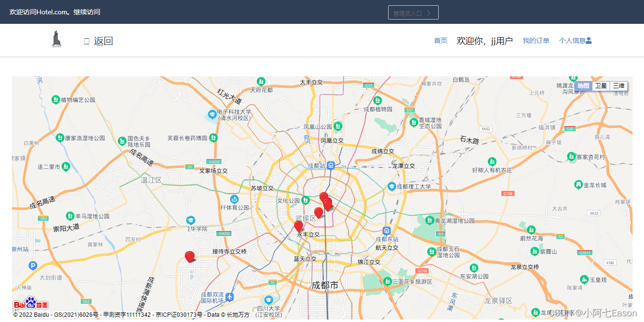
Task: Click the FF体育公园 icon
Action: [234, 199]
